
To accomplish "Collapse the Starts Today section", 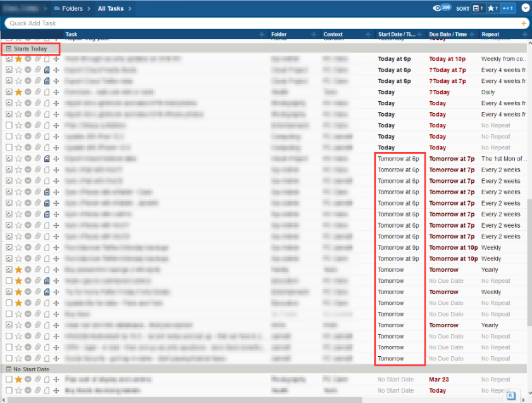I will pos(9,49).
